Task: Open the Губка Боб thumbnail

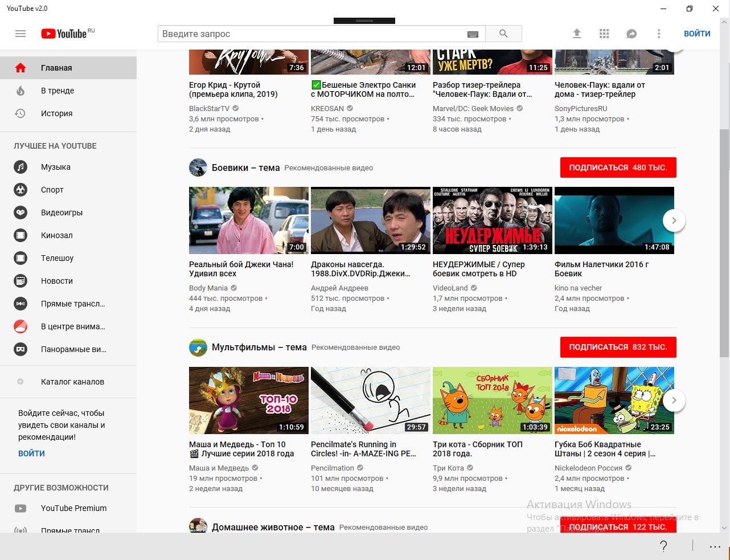Action: 614,400
